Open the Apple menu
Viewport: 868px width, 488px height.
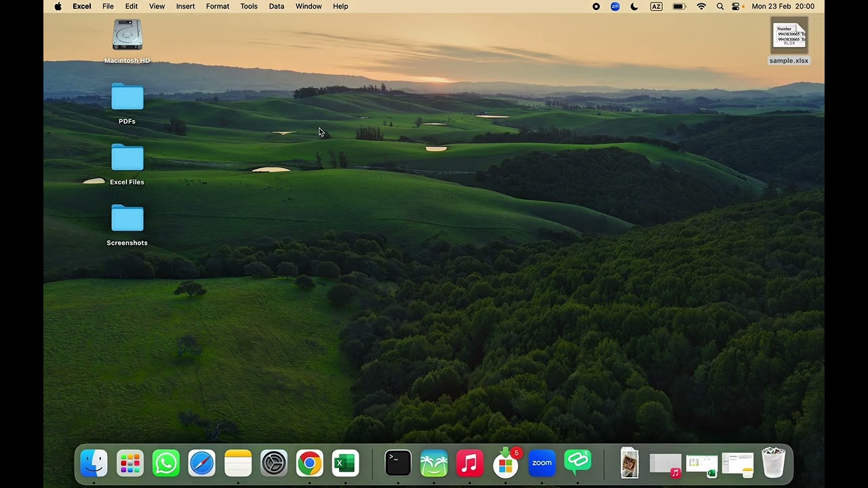(x=58, y=7)
